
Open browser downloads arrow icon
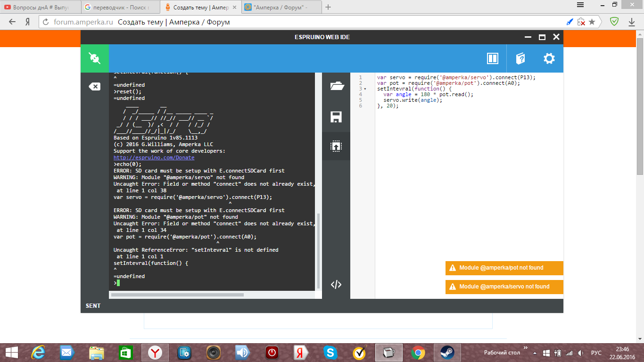pos(632,22)
